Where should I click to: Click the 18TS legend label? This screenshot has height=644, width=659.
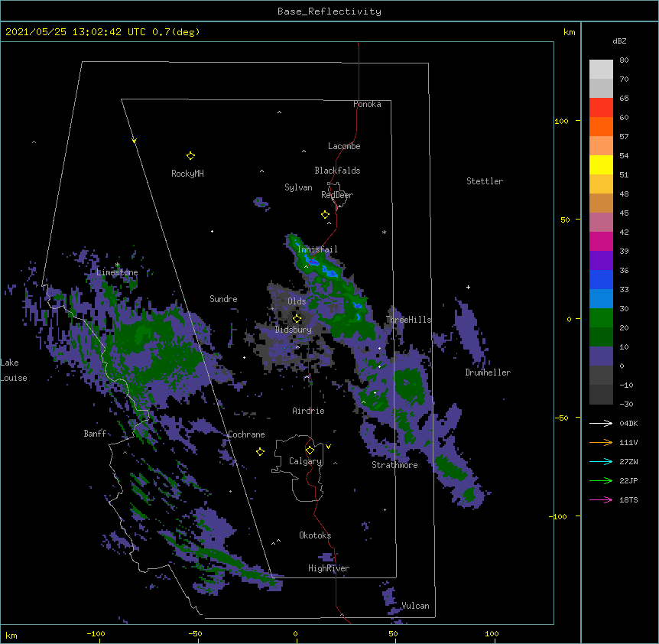tap(628, 499)
